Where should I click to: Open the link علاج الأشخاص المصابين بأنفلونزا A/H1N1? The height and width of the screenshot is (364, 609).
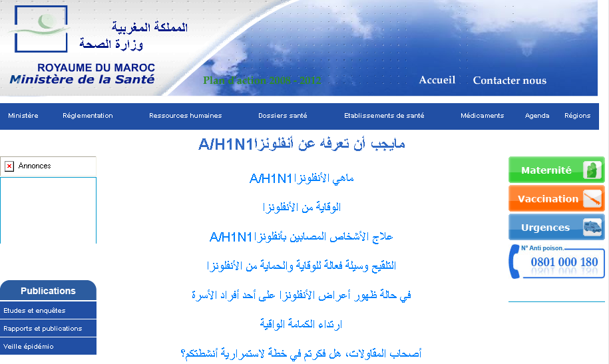[302, 237]
